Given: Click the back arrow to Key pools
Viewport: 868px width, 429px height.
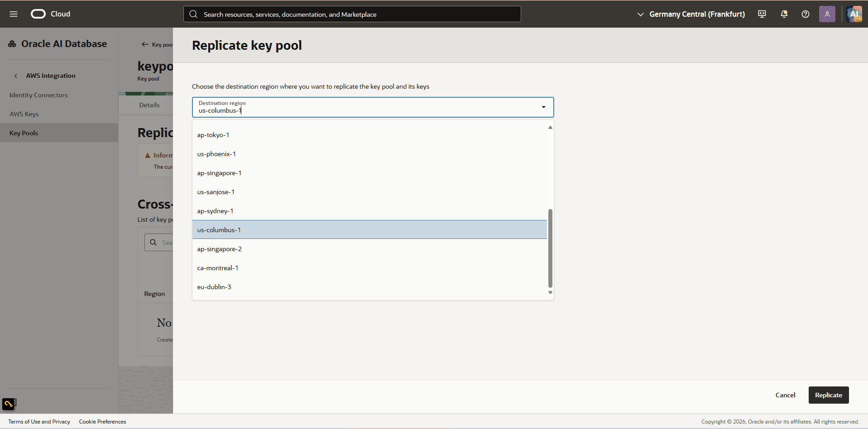Looking at the screenshot, I should (145, 44).
